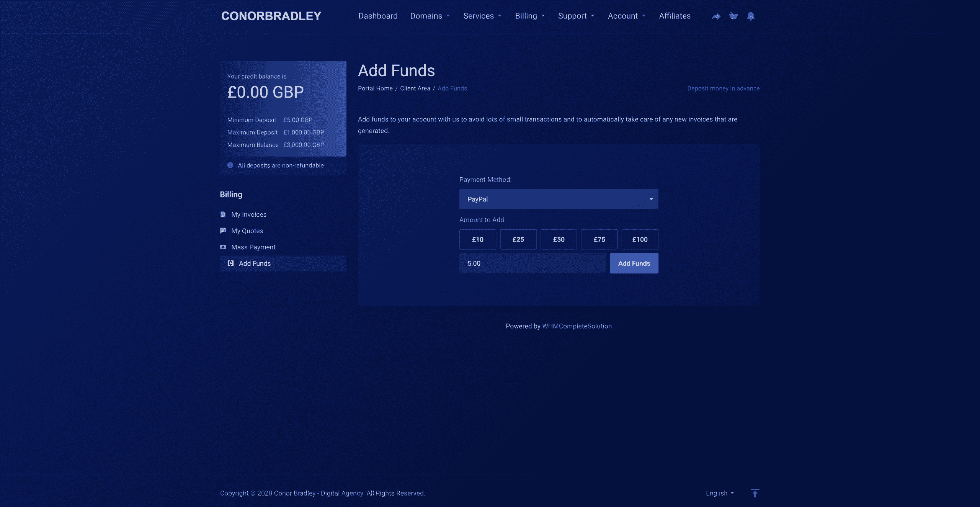Click the Minimum Deposit £5.00 GBP value
This screenshot has height=507, width=980.
point(298,120)
